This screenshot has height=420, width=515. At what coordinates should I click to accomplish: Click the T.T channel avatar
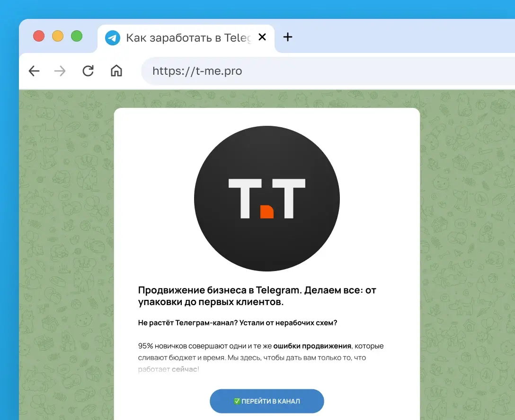pos(267,199)
